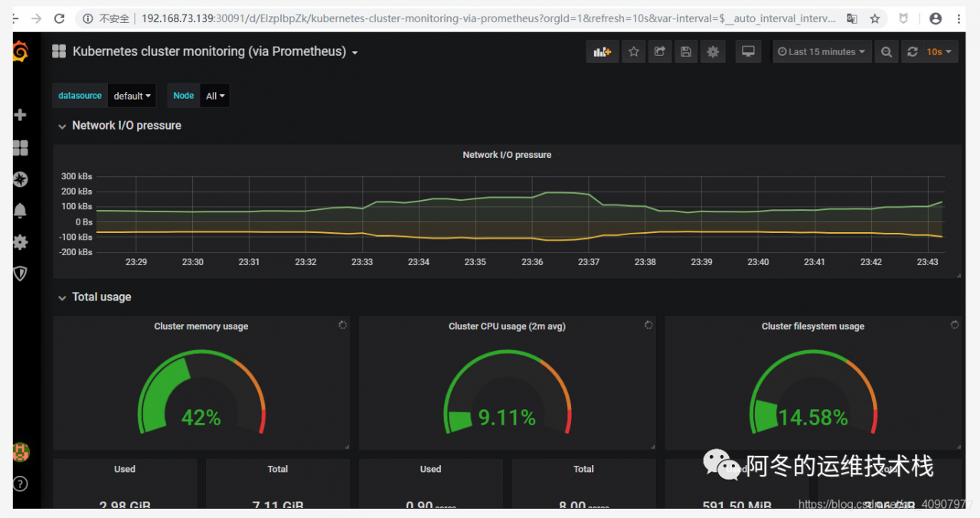Image resolution: width=980 pixels, height=518 pixels.
Task: Click the 23:33 time axis label
Action: click(362, 262)
